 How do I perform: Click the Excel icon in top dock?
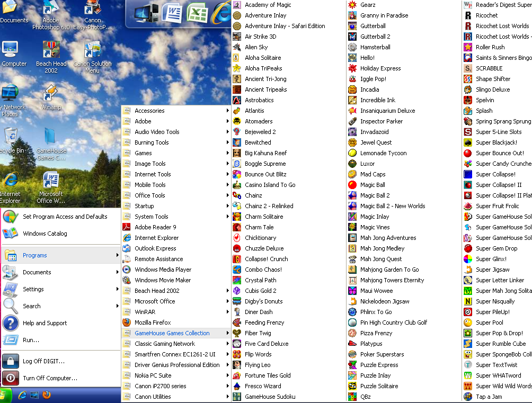[x=198, y=13]
